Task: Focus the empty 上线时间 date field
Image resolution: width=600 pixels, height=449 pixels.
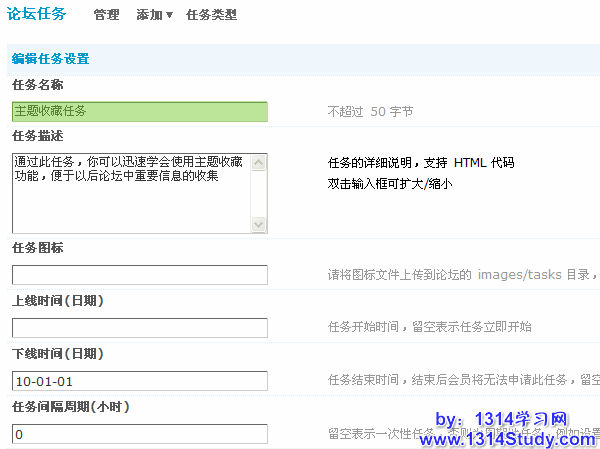Action: 139,328
